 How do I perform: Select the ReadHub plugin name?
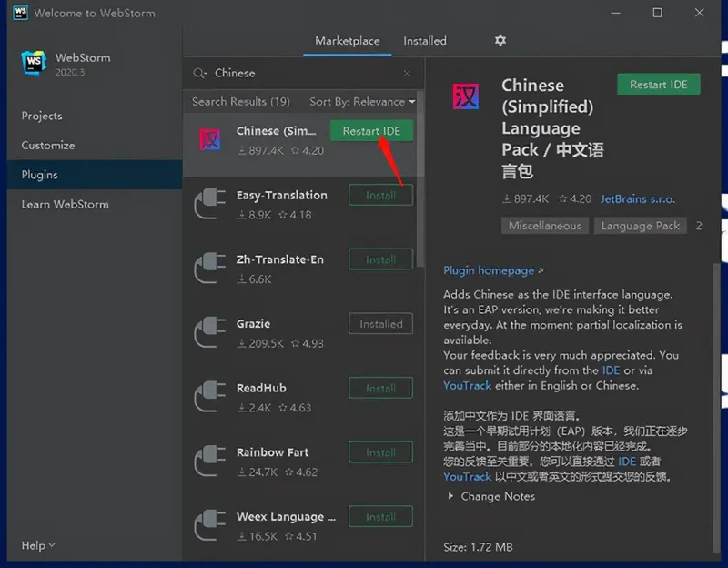pos(261,388)
